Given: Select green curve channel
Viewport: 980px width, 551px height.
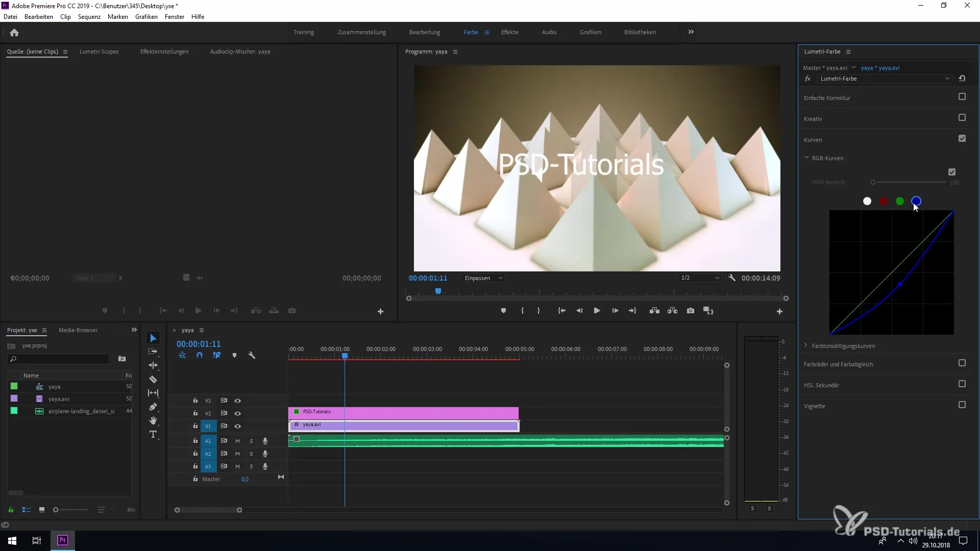Looking at the screenshot, I should [900, 202].
